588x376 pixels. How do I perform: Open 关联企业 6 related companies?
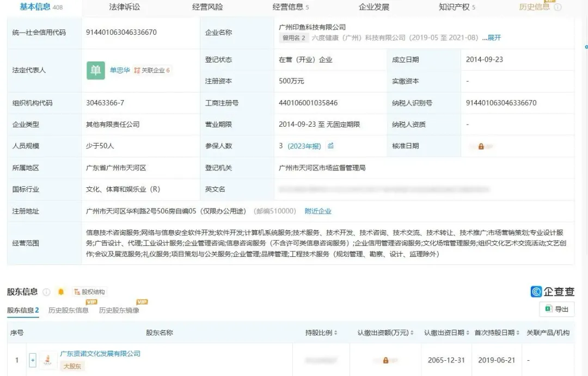[x=152, y=70]
